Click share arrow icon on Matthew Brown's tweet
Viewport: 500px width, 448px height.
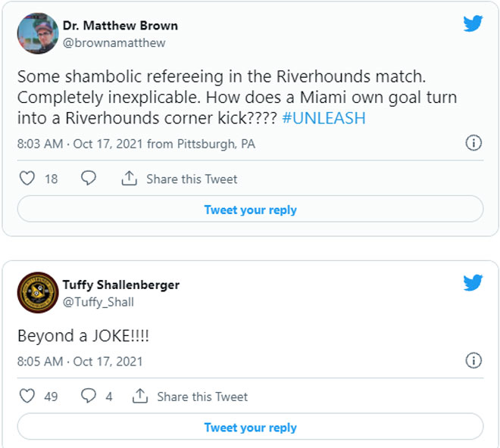click(130, 179)
